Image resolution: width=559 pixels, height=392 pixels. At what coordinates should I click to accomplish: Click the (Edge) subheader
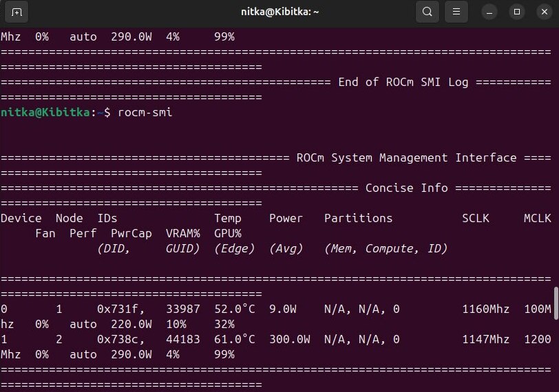[x=234, y=248]
